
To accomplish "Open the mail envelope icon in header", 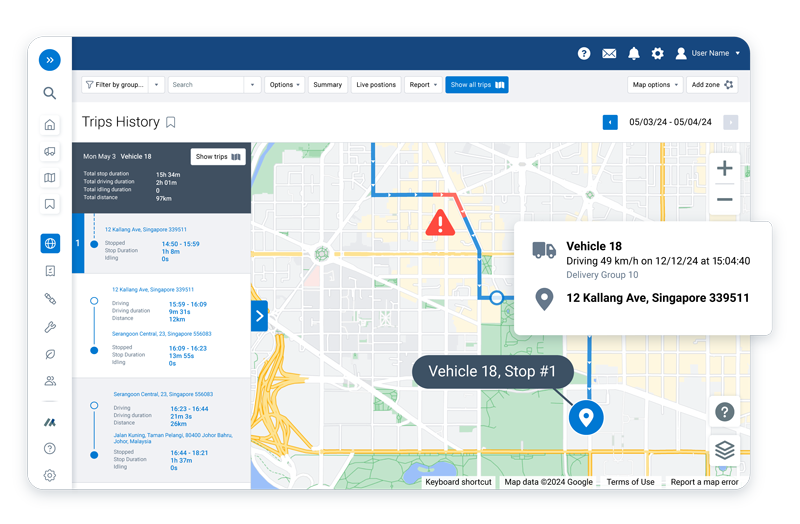I will pos(609,54).
